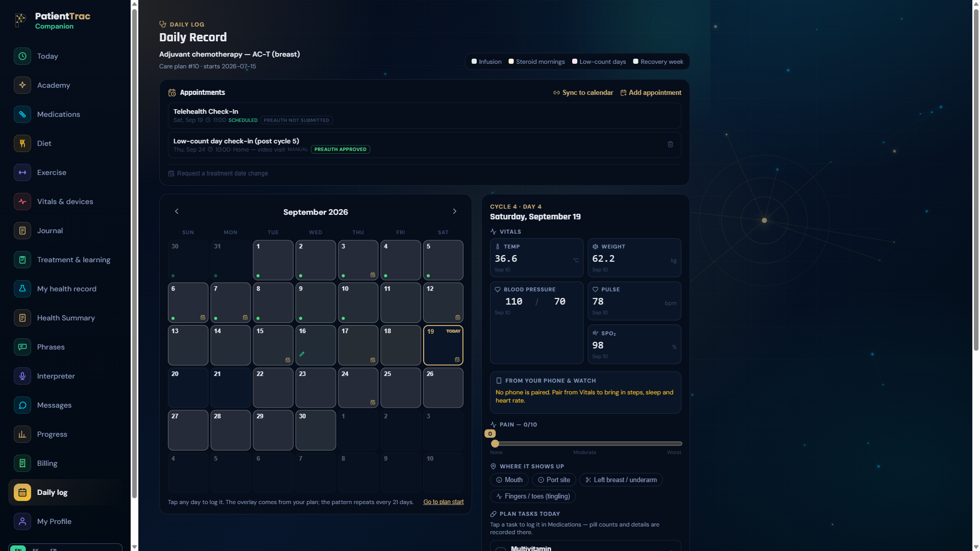Select September 16 on the calendar
Screen dimensions: 980x551
[x=315, y=345]
